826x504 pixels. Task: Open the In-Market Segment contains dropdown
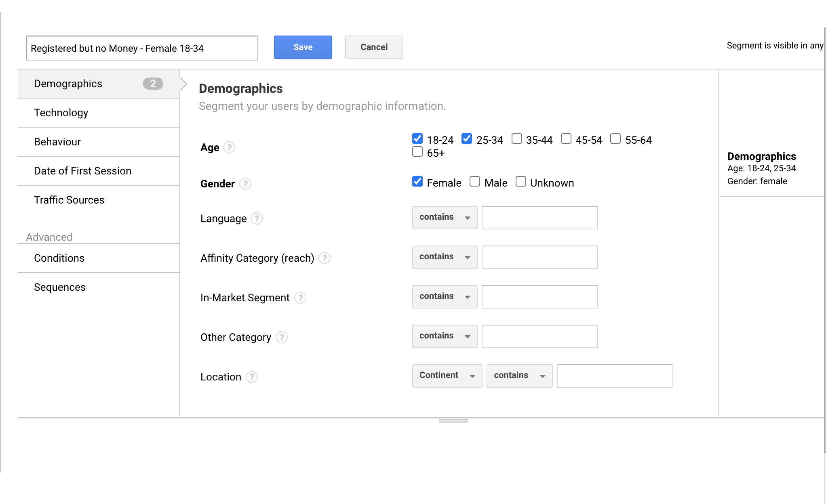coord(445,297)
